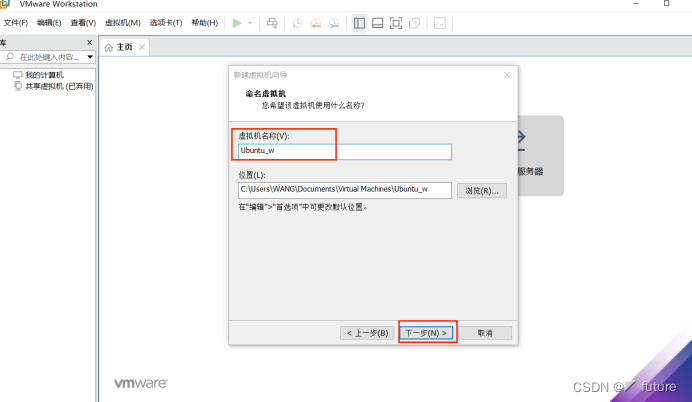
Task: Click the 位置 path text field
Action: [345, 190]
